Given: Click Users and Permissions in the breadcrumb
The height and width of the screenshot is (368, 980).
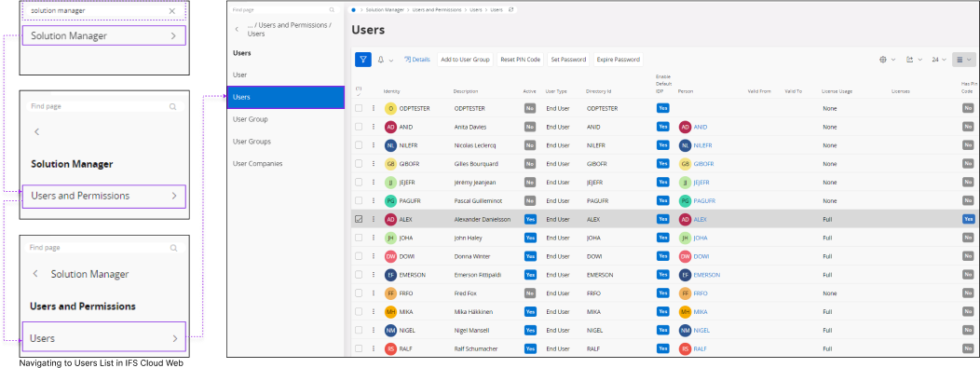Looking at the screenshot, I should point(437,10).
